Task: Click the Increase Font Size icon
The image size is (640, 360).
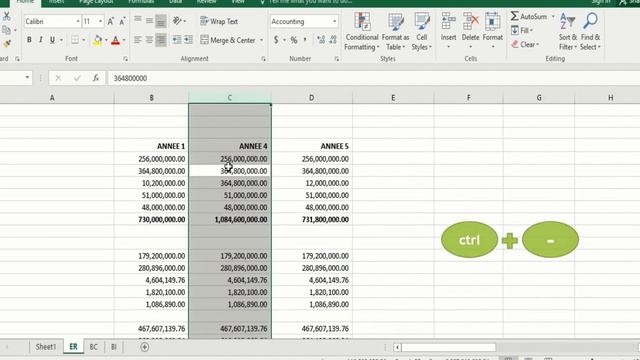Action: (x=111, y=21)
